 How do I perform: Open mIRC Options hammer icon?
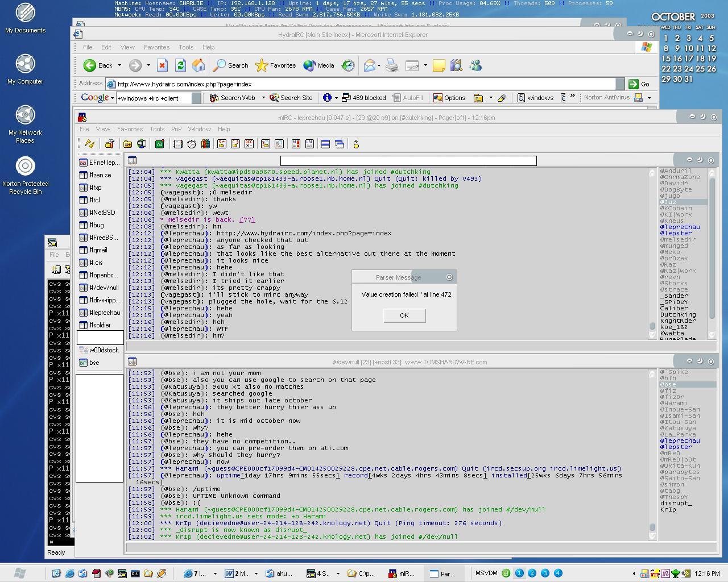[110, 144]
